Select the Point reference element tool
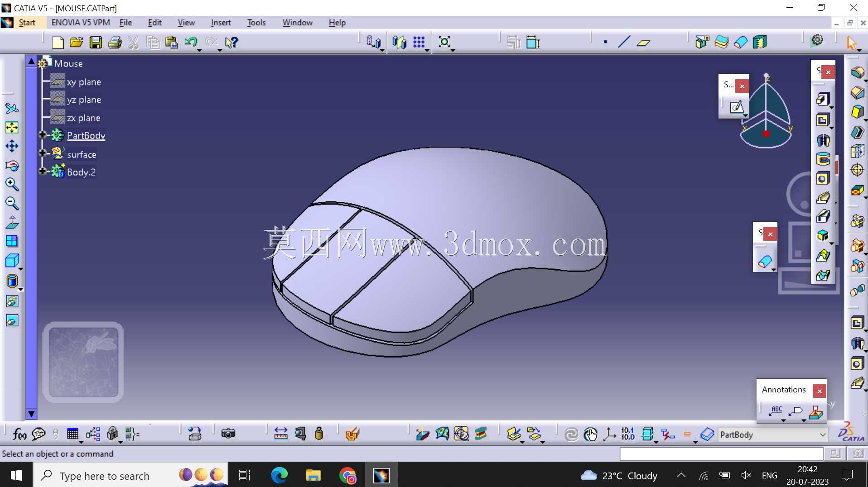This screenshot has height=487, width=868. (x=605, y=43)
